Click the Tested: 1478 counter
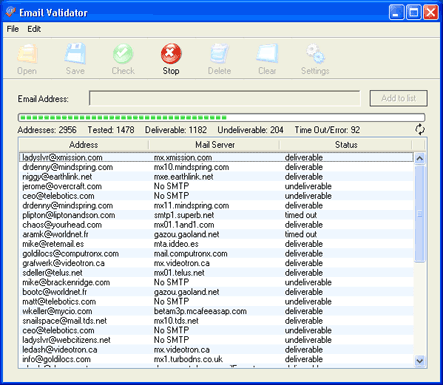The height and width of the screenshot is (385, 443). (x=111, y=130)
